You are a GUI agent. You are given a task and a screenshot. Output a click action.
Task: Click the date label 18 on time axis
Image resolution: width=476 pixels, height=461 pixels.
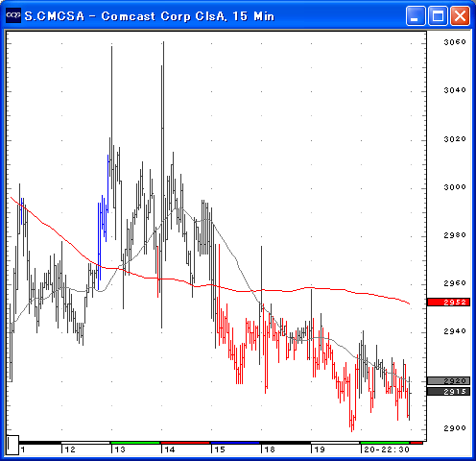pos(270,449)
